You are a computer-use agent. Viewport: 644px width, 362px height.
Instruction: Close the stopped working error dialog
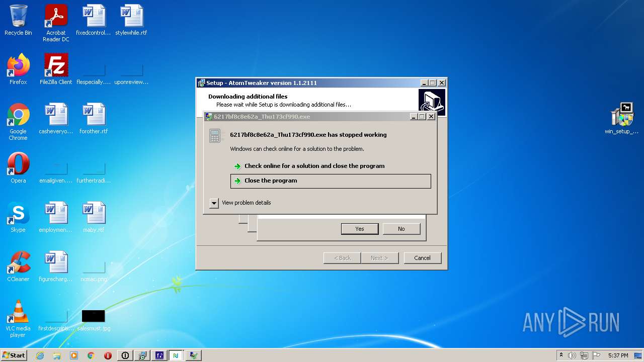tap(431, 117)
